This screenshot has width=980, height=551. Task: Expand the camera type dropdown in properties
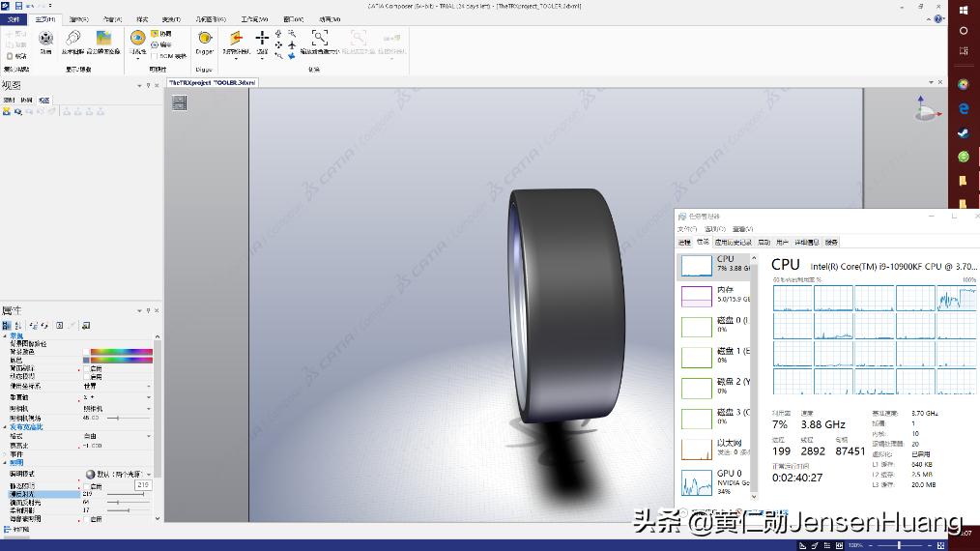(148, 408)
